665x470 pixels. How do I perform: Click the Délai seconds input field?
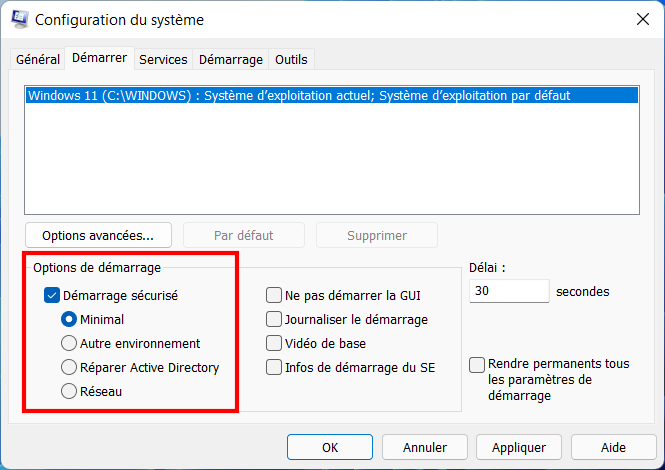(509, 291)
